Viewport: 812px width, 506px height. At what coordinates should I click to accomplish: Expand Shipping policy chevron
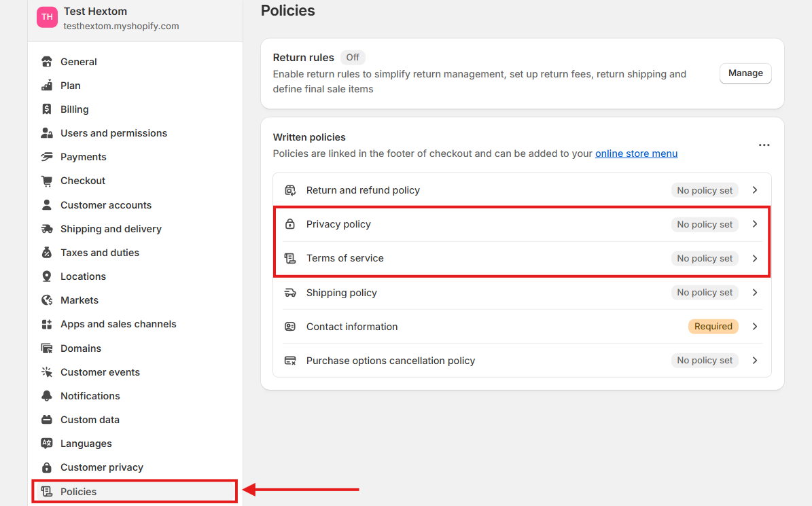(755, 292)
